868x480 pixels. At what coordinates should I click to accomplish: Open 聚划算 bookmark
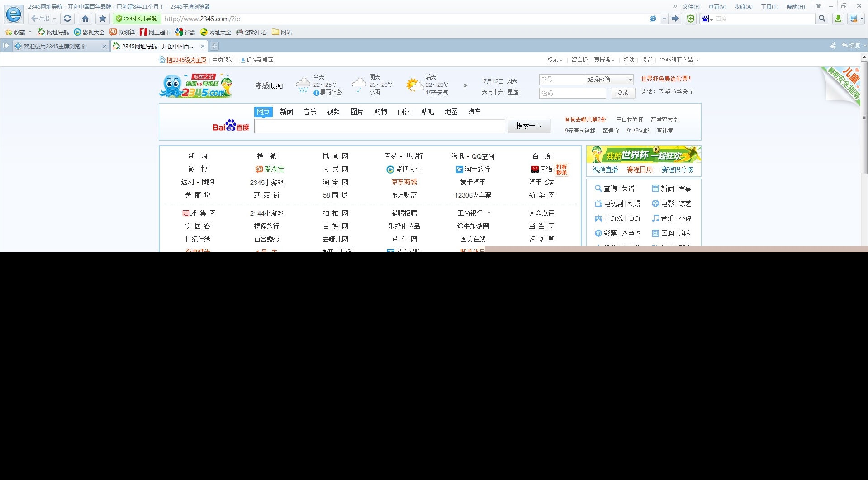[122, 32]
